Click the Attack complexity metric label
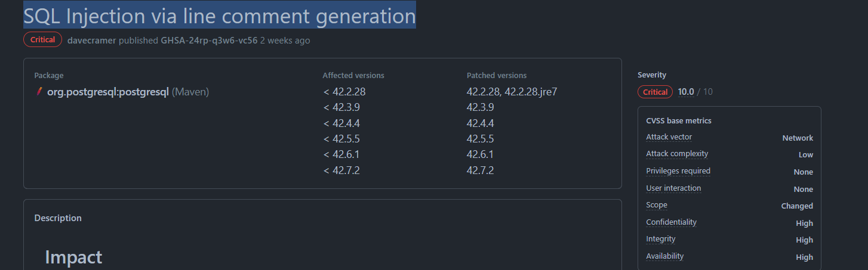Viewport: 868px width, 270px height. tap(677, 154)
